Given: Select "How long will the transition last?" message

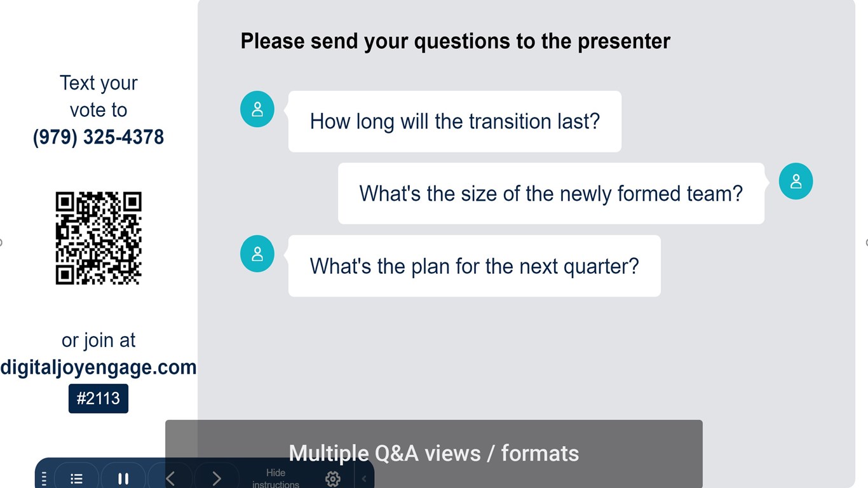Looking at the screenshot, I should 454,121.
